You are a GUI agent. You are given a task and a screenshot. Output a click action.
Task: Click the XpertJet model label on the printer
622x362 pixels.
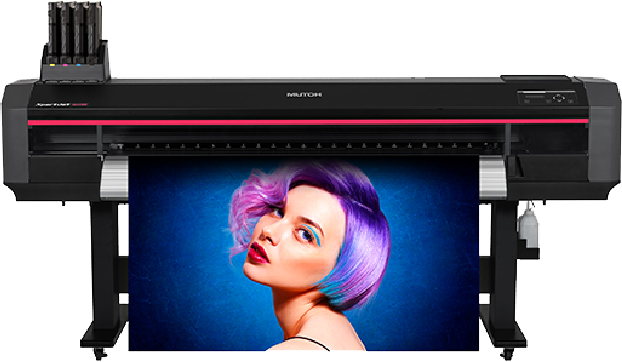pyautogui.click(x=61, y=104)
